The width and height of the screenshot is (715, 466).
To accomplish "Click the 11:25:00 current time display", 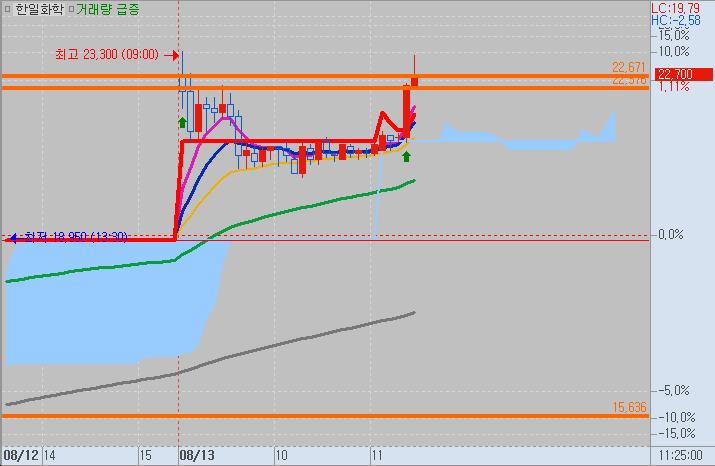I will click(x=680, y=455).
